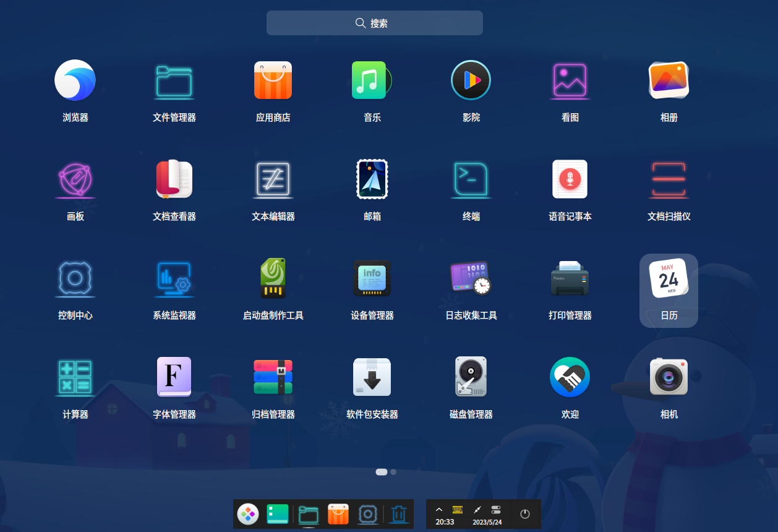The height and width of the screenshot is (532, 778).
Task: Expand the tray with the up arrow
Action: point(439,510)
